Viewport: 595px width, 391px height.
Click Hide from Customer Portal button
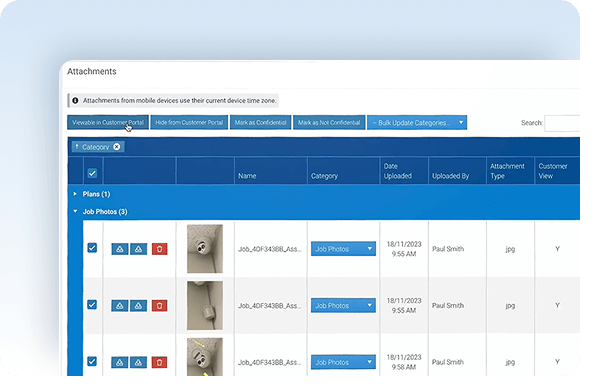[189, 123]
